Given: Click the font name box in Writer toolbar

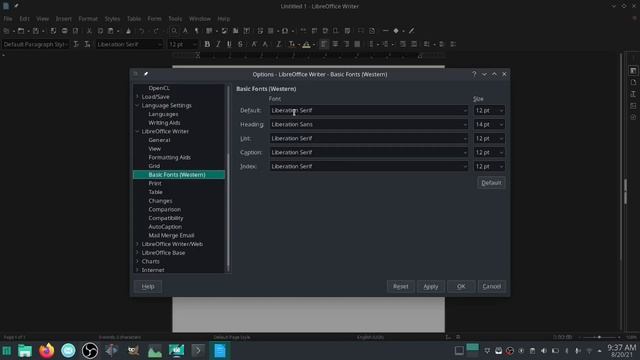Looking at the screenshot, I should (129, 44).
